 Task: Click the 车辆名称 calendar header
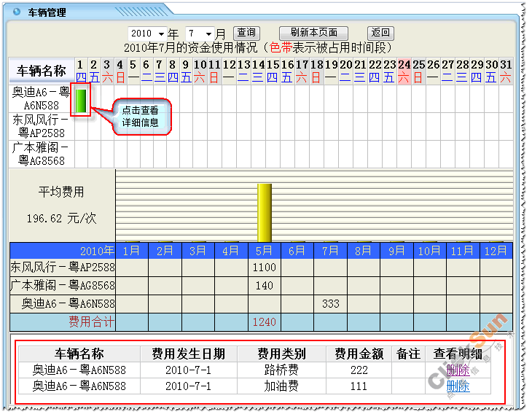click(42, 71)
